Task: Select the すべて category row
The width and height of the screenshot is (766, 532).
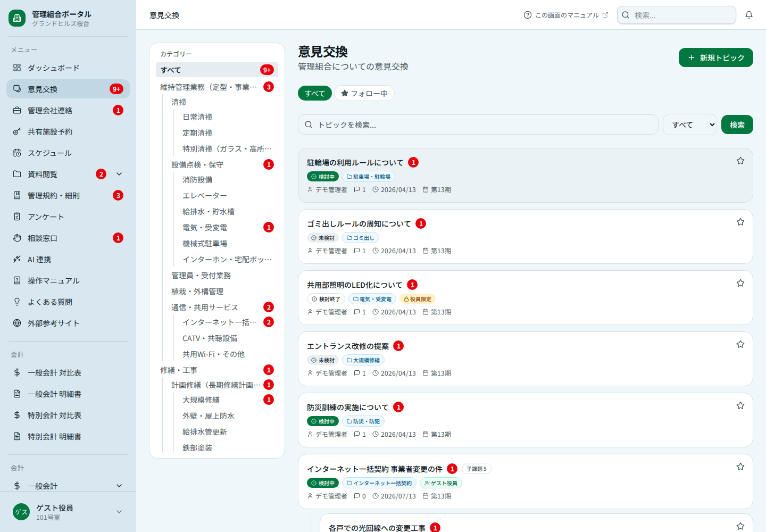Action: point(217,70)
